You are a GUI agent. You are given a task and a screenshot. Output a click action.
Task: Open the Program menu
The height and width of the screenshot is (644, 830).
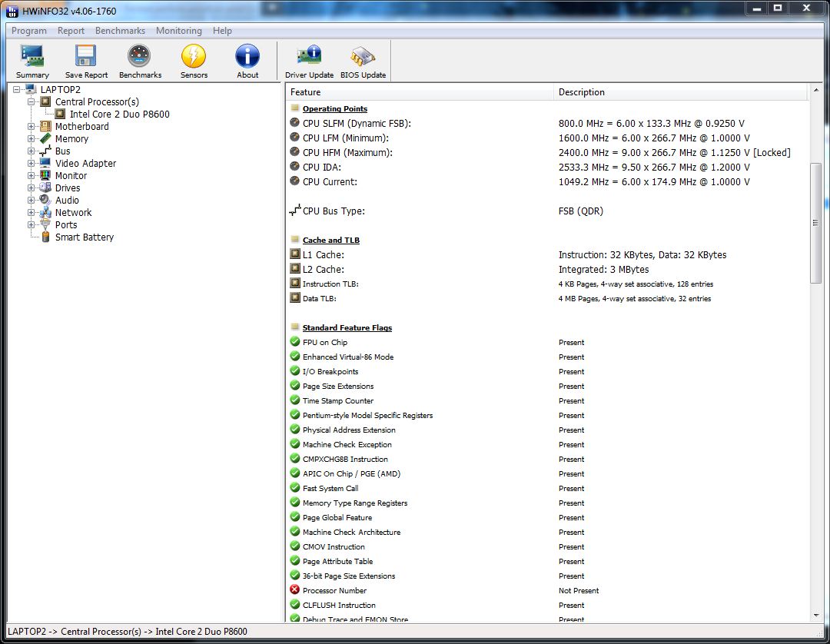[29, 31]
